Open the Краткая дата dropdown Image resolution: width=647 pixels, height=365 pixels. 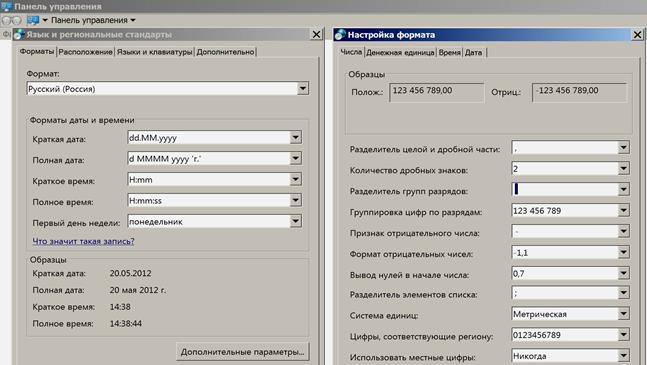coord(295,137)
